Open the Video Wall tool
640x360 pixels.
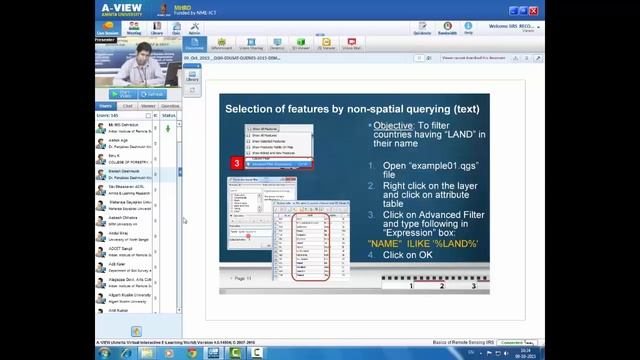(x=351, y=44)
